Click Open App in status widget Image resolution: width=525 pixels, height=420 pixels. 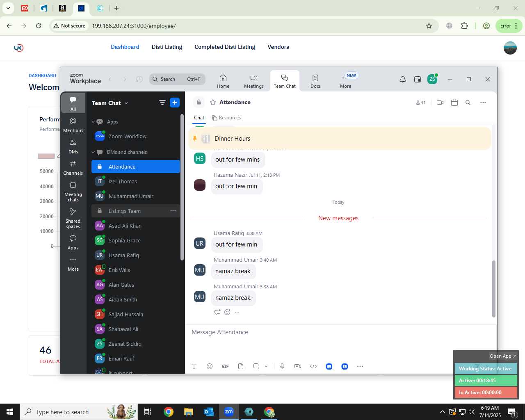point(503,356)
